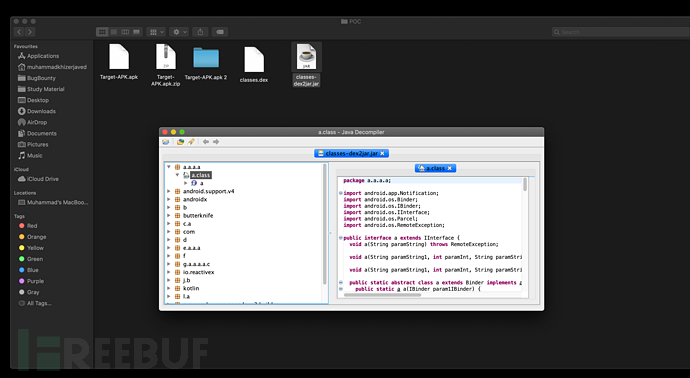
Task: Go backward in Java Decompiler navigation
Action: coord(206,142)
